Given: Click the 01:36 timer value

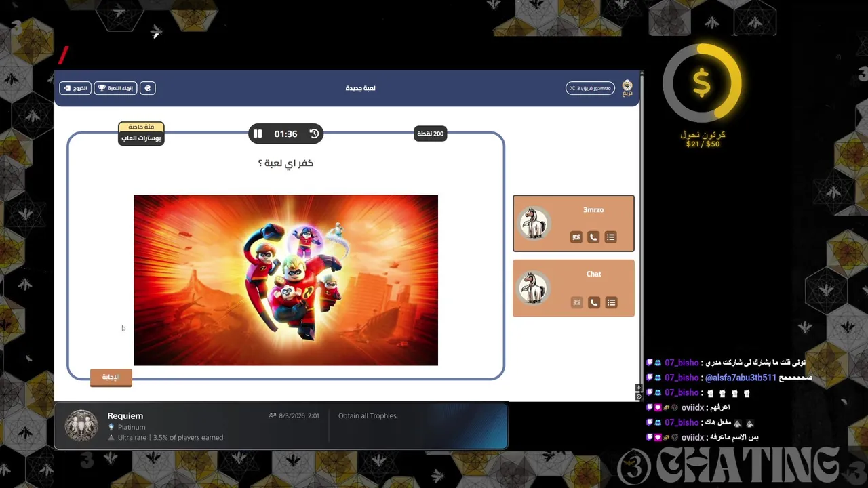Looking at the screenshot, I should point(285,134).
